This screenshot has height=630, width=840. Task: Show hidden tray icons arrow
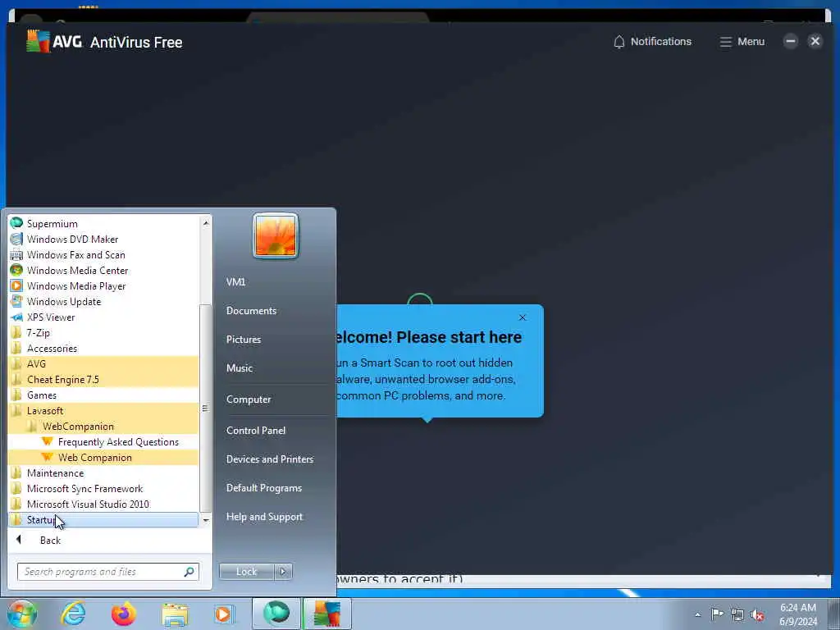coord(697,614)
